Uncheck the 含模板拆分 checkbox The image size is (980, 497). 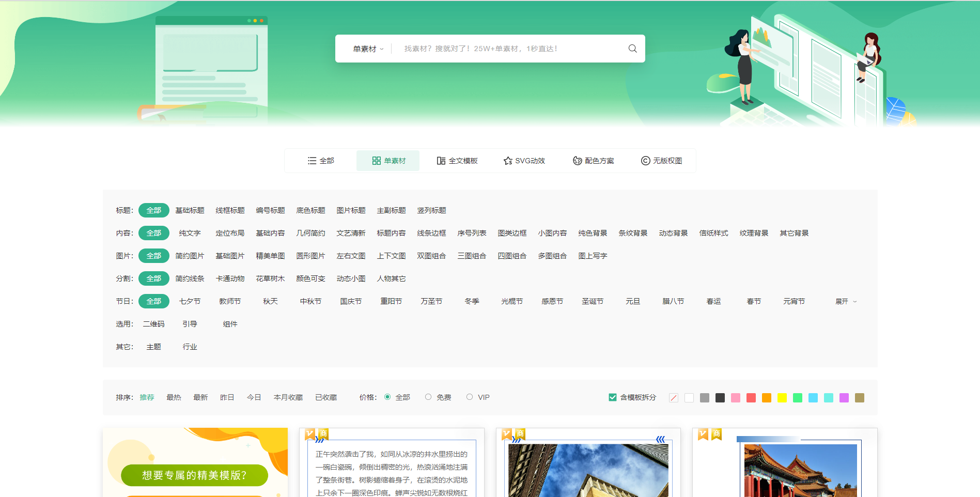pos(613,397)
